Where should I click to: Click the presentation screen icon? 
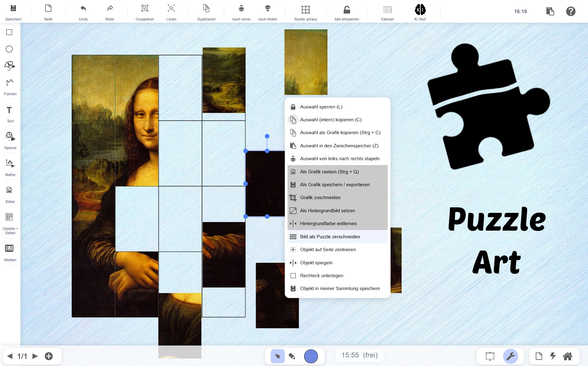490,356
